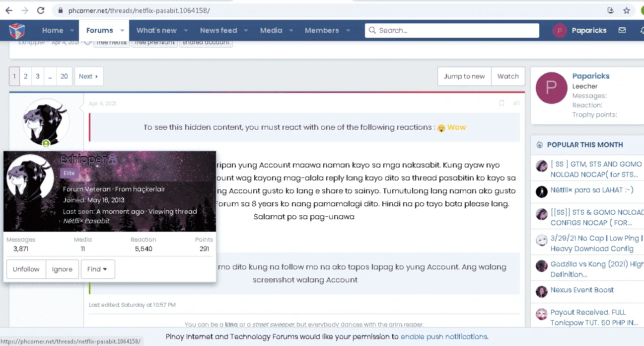Click the browser forward arrow
The height and width of the screenshot is (346, 644).
point(24,10)
